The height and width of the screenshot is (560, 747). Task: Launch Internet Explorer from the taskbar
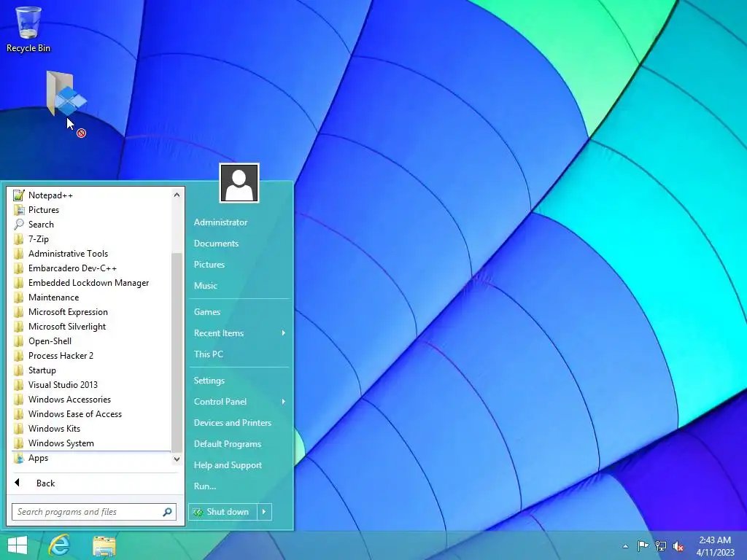[60, 545]
